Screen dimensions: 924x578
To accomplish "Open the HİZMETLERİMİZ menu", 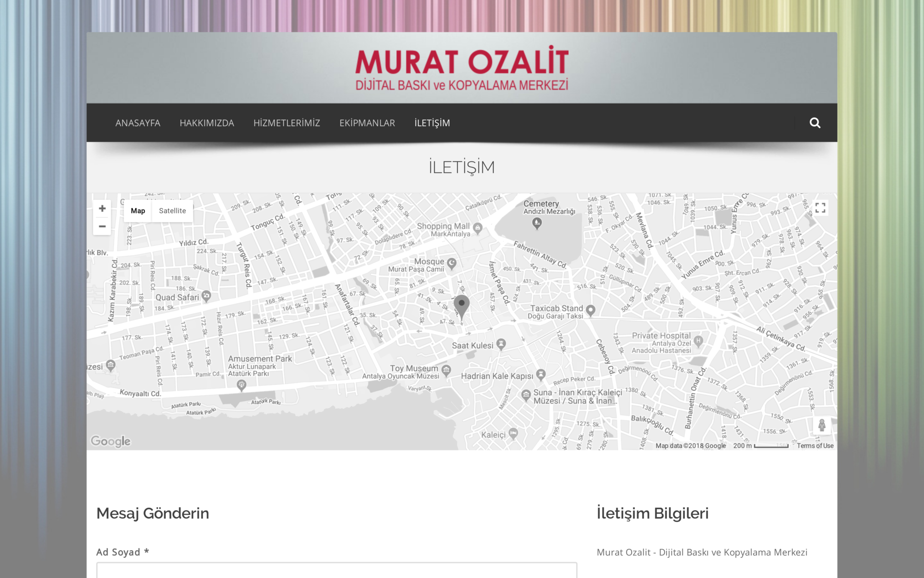I will click(286, 123).
